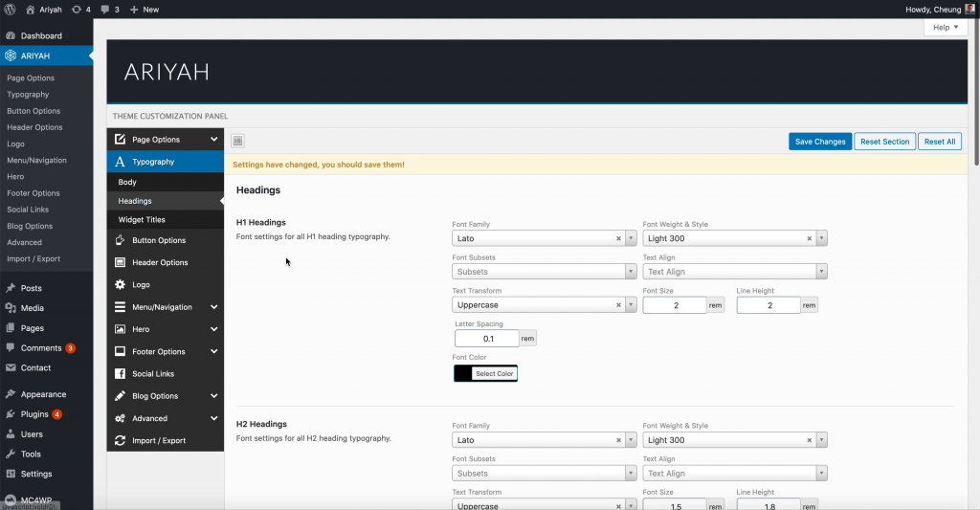Click the Appearance brush icon
The width and height of the screenshot is (980, 510).
(x=11, y=394)
